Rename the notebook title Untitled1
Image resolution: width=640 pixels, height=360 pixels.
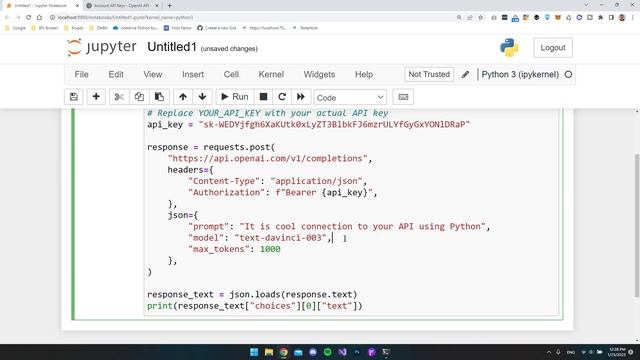(172, 47)
